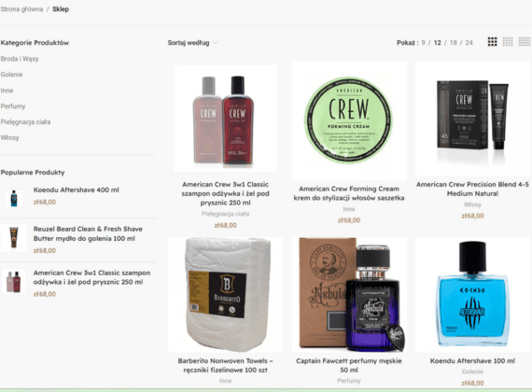Open American Crew Precision Blend title link
Viewport: 532px width, 392px height.
472,189
